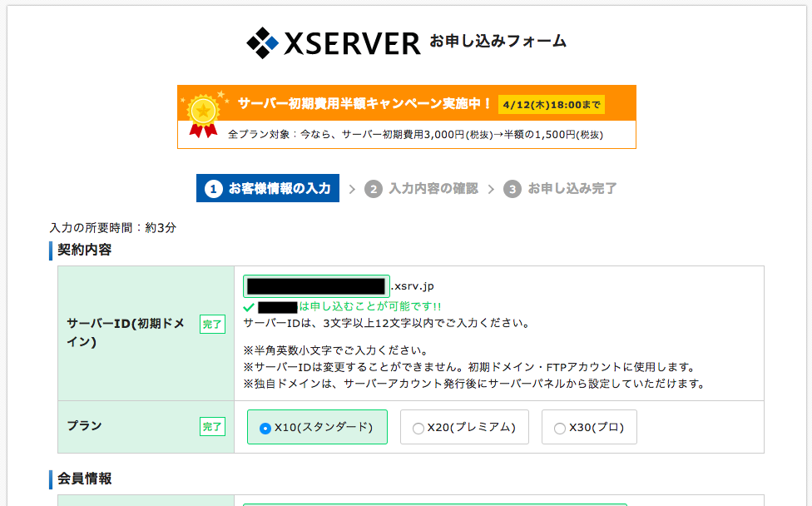The height and width of the screenshot is (506, 812).
Task: Click the 完了 badge beside プラン
Action: click(212, 427)
